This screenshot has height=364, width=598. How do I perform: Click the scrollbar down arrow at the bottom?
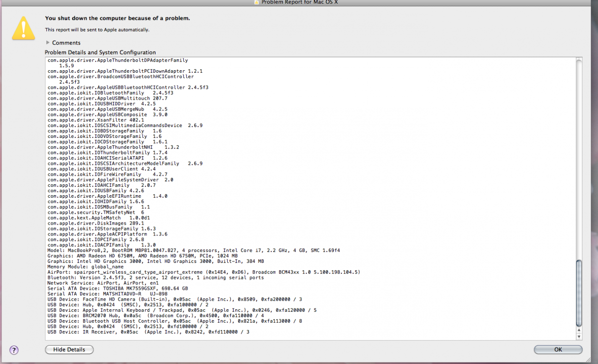[x=579, y=337]
